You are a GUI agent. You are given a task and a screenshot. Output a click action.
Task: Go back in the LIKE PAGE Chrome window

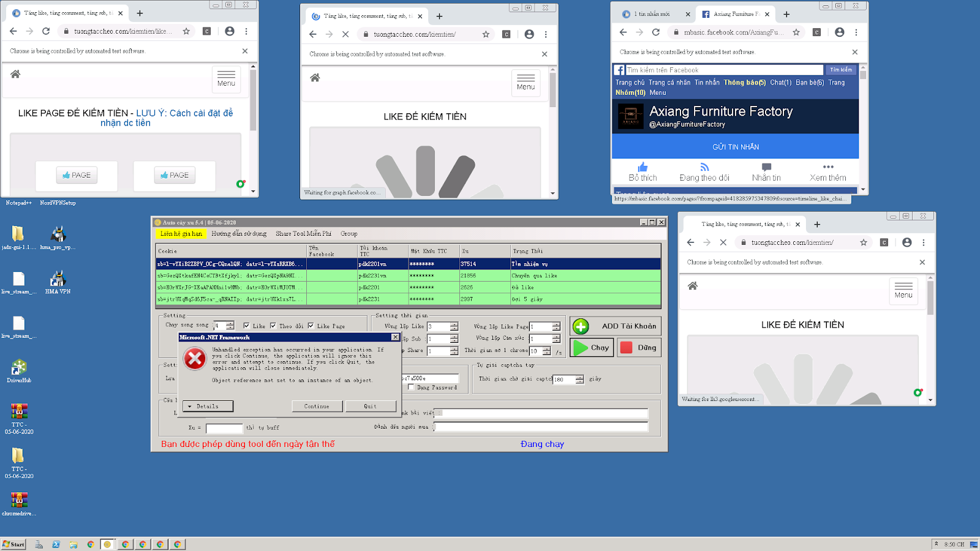pos(13,31)
